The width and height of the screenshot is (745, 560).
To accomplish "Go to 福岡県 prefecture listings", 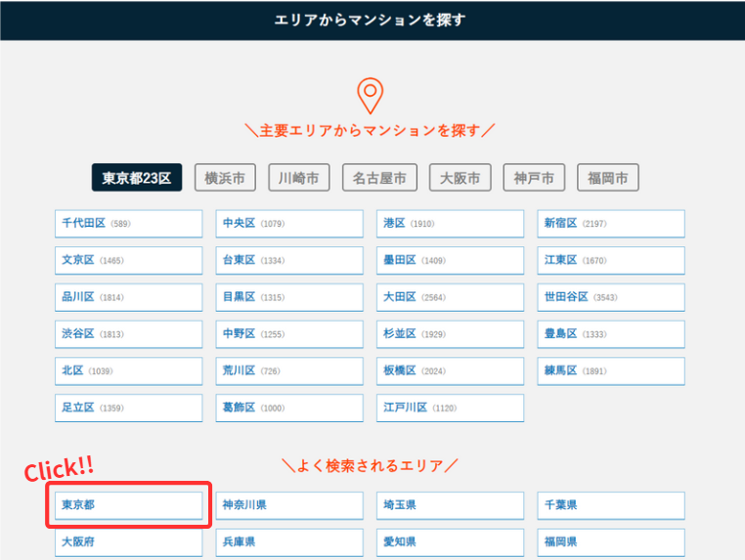I will point(611,542).
